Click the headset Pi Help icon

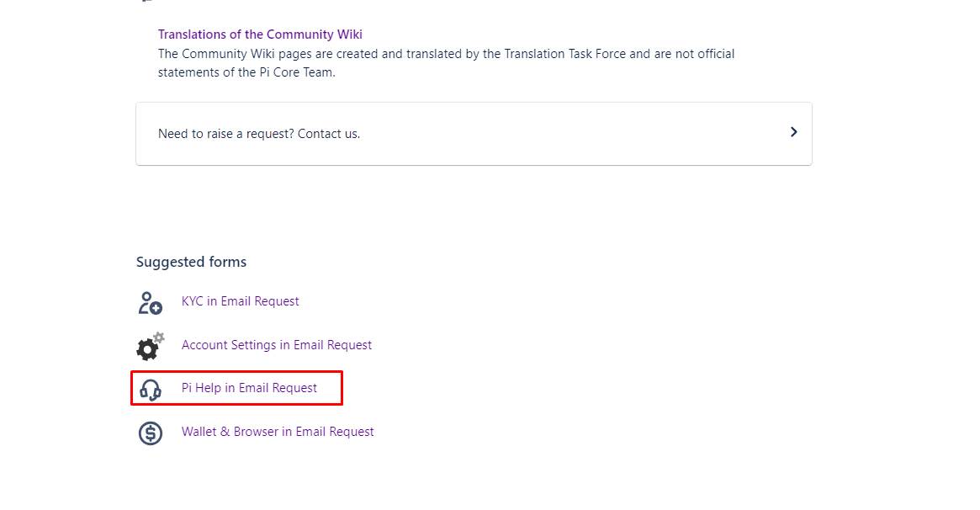coord(151,390)
